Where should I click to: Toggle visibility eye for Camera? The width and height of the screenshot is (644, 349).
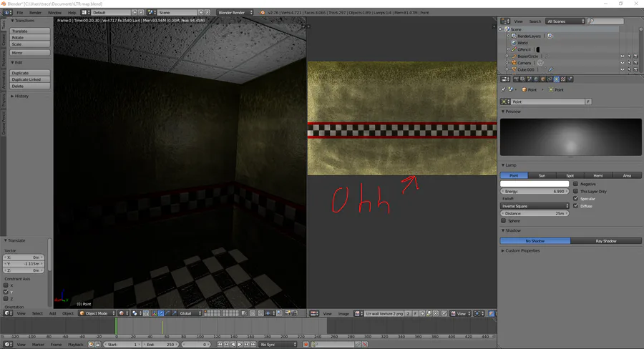pyautogui.click(x=623, y=63)
